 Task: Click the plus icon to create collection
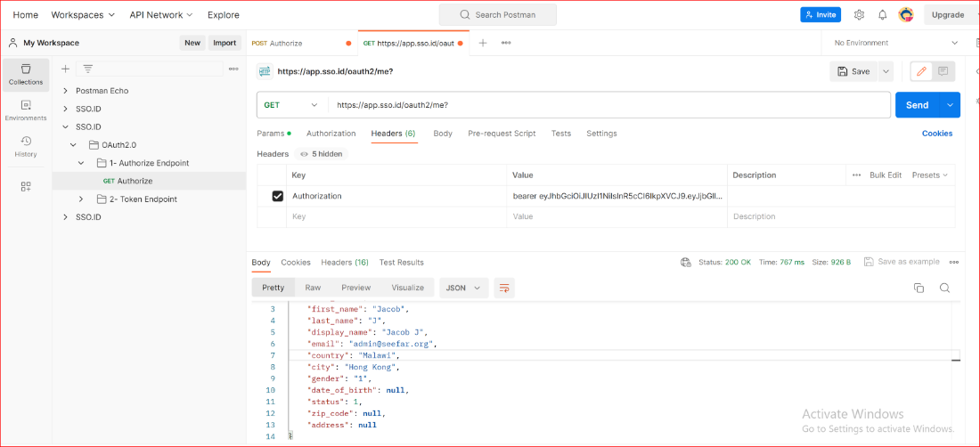[65, 69]
